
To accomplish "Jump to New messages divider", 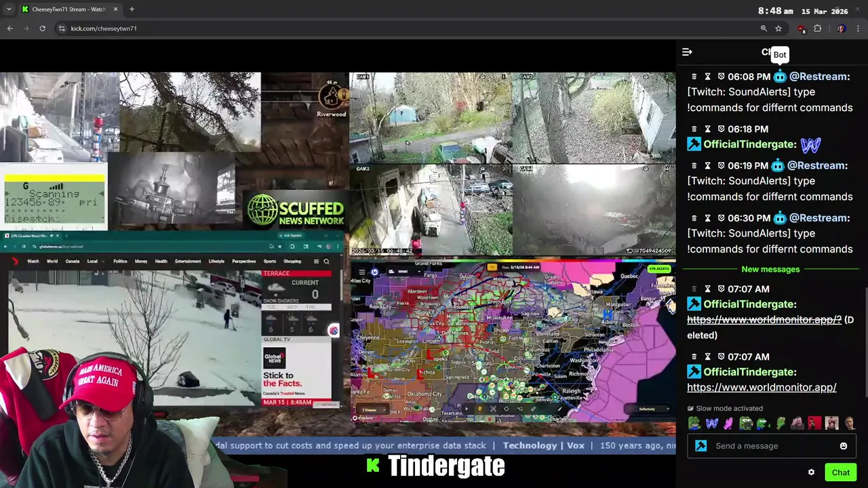I will coord(770,269).
